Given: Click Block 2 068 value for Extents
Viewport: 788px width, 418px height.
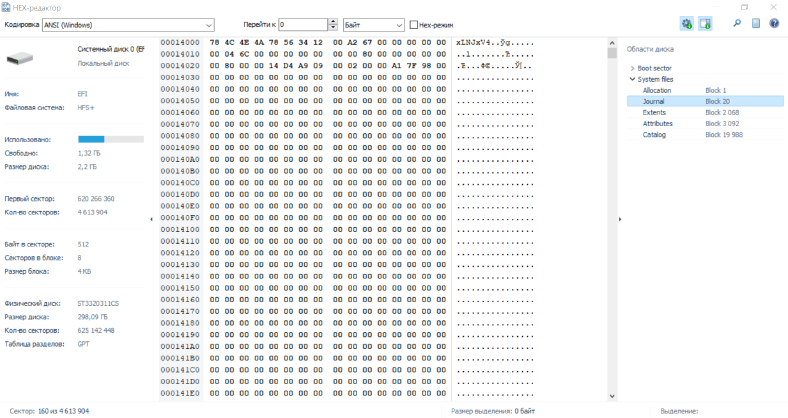Looking at the screenshot, I should click(x=722, y=113).
